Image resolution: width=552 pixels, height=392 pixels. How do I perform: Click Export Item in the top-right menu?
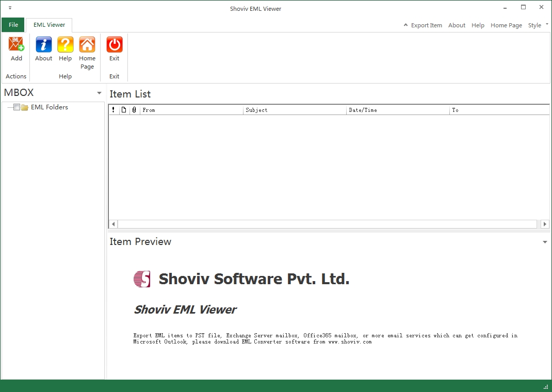coord(426,25)
